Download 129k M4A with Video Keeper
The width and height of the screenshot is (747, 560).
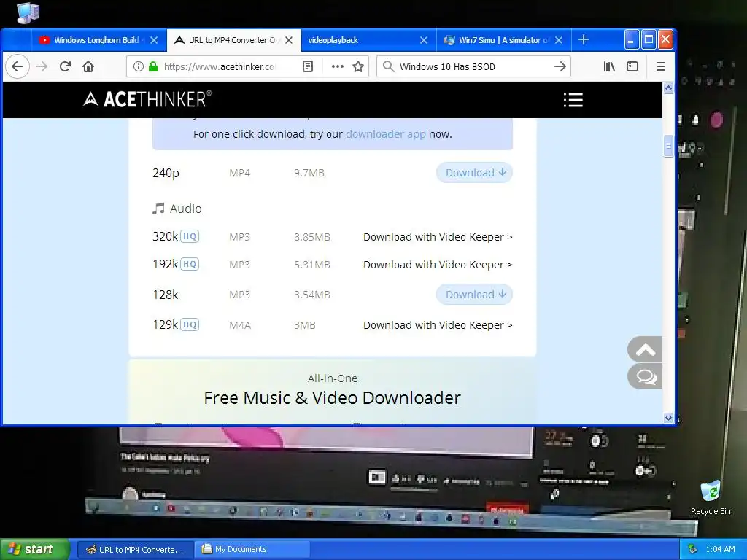[438, 325]
